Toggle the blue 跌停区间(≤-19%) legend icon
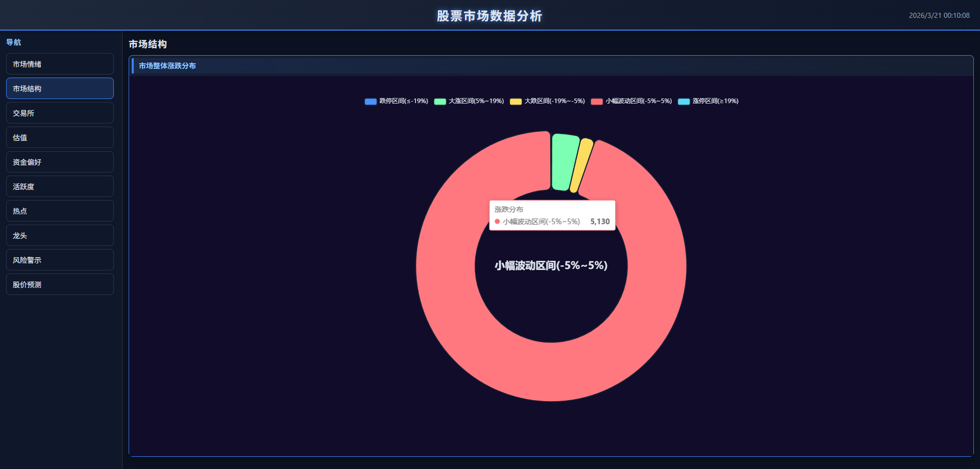Screen dimensions: 980x469 tap(371, 102)
